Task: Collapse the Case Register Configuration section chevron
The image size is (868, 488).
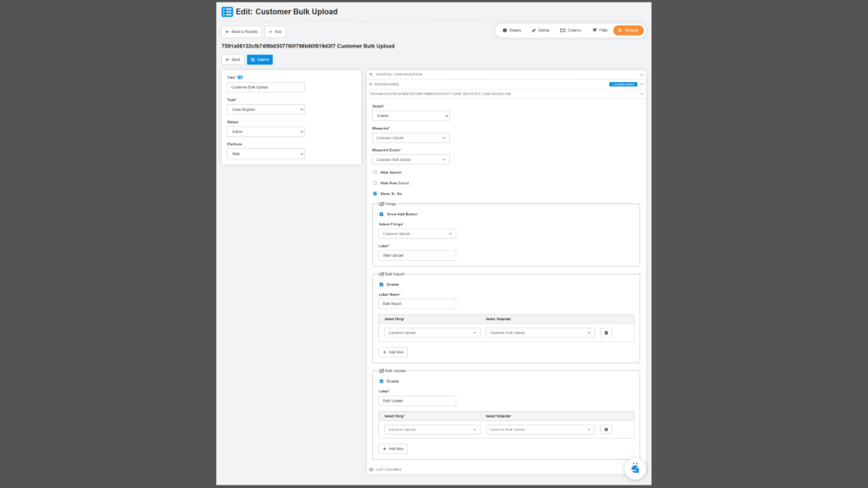Action: 642,93
